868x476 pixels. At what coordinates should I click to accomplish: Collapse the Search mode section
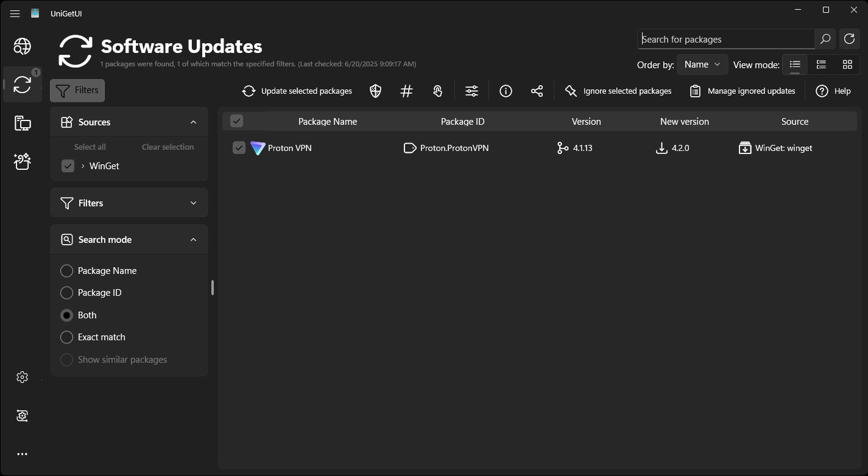(x=193, y=240)
